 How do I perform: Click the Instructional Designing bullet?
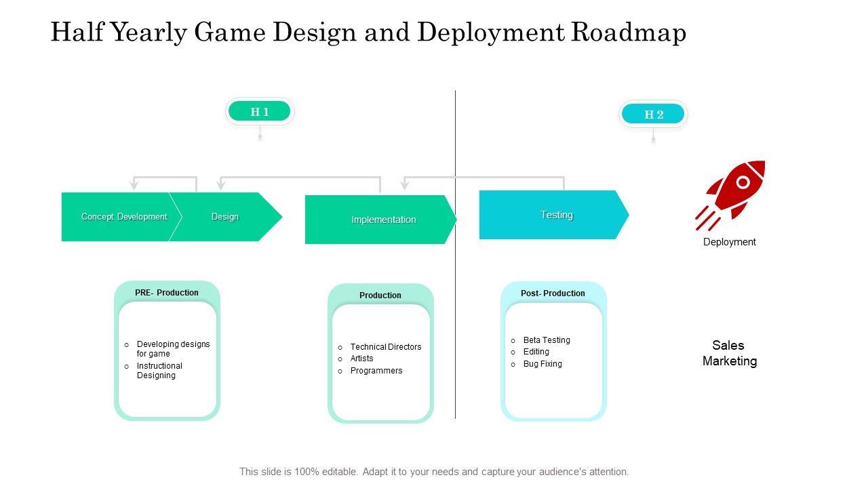(159, 371)
